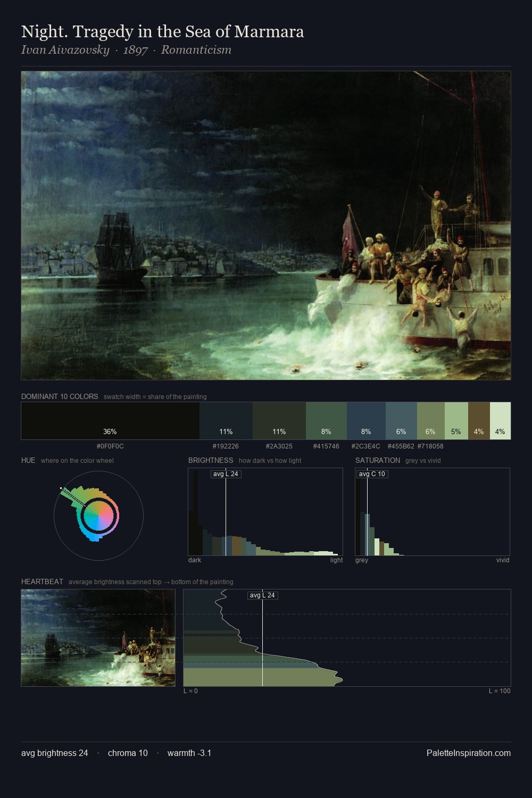Click the hex label #0F0F0C
Viewport: 532px width, 798px height.
point(110,446)
